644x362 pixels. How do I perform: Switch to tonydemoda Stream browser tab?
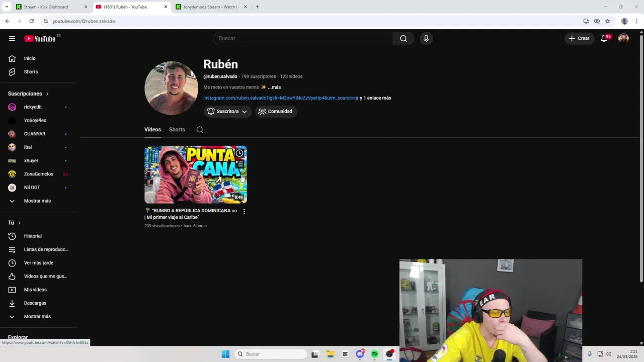(x=211, y=7)
